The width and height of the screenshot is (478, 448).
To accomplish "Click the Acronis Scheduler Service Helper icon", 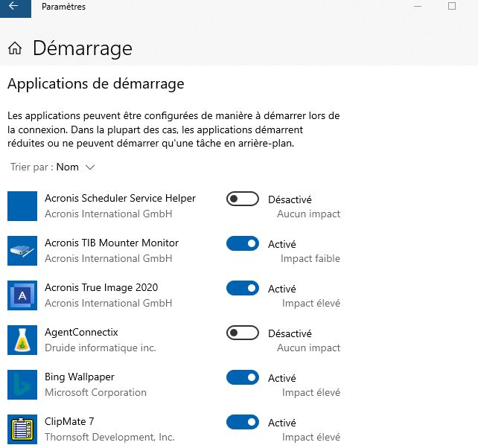I will point(22,206).
